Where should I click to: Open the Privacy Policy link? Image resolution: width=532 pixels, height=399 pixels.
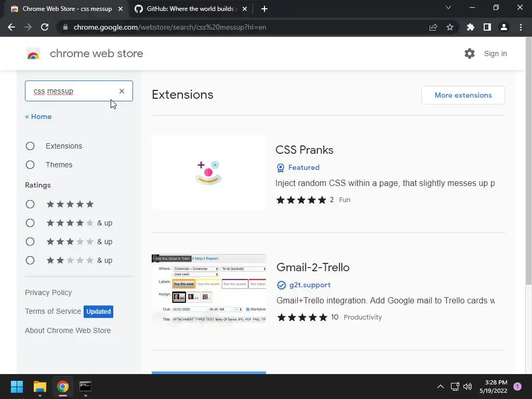48,292
